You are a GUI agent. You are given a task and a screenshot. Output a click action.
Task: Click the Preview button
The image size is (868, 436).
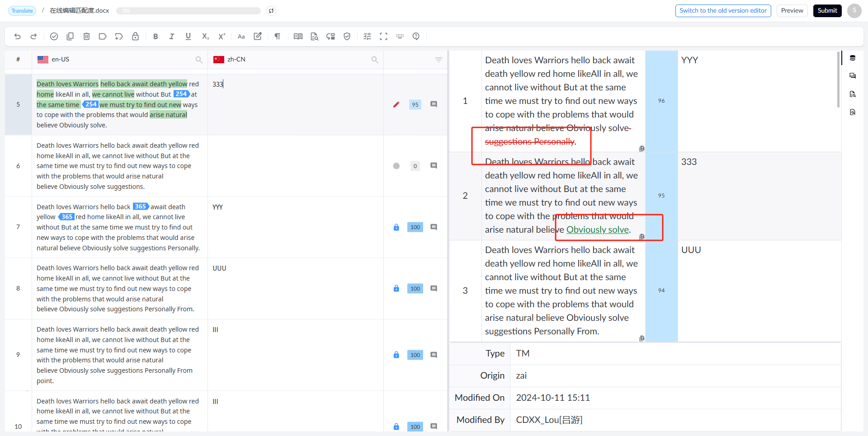coord(792,11)
